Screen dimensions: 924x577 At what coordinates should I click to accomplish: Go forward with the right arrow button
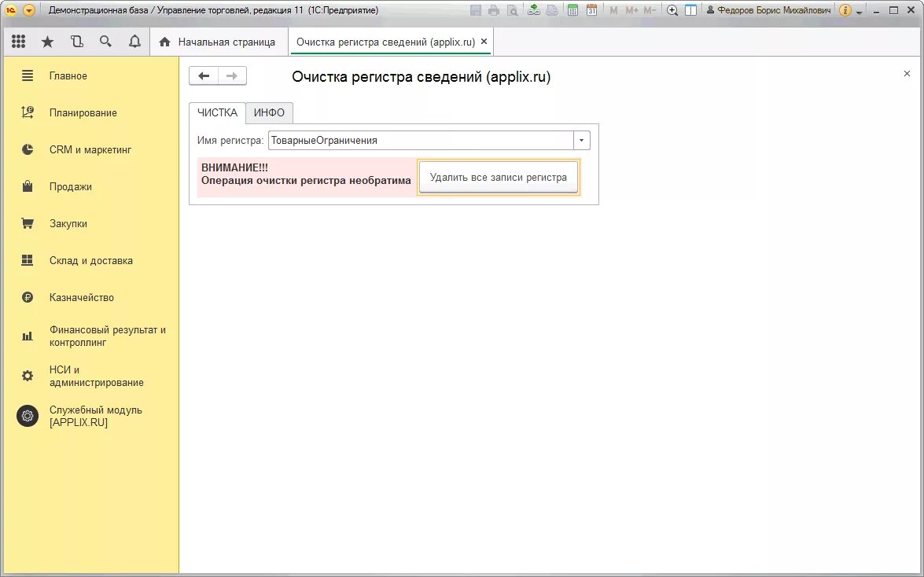pyautogui.click(x=232, y=75)
